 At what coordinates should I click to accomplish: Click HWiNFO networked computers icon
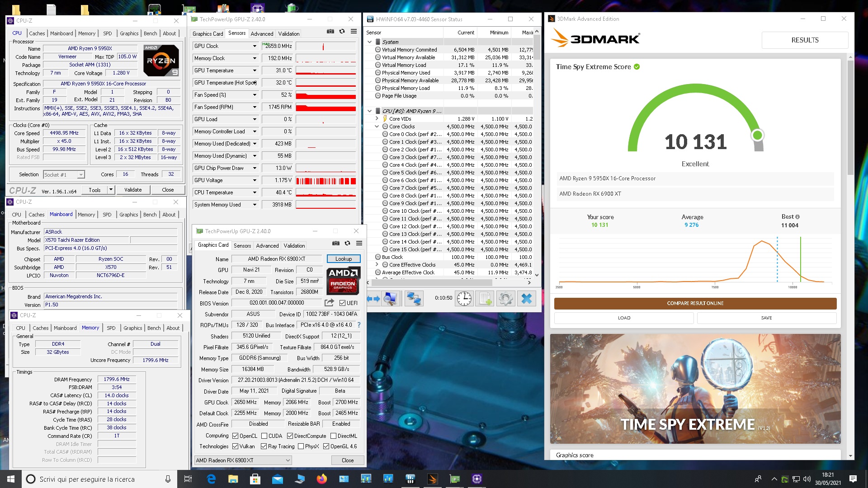[414, 298]
